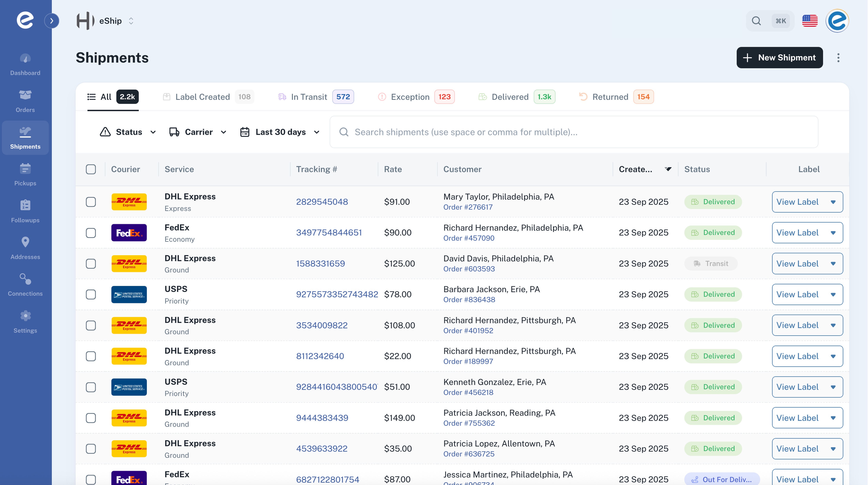
Task: Select the Orders icon in sidebar
Action: (x=25, y=101)
